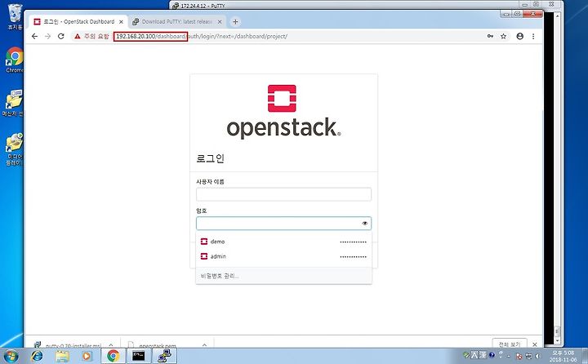Switch to the Download PuTTY tab
Viewport: 588px width, 364px height.
[x=177, y=22]
